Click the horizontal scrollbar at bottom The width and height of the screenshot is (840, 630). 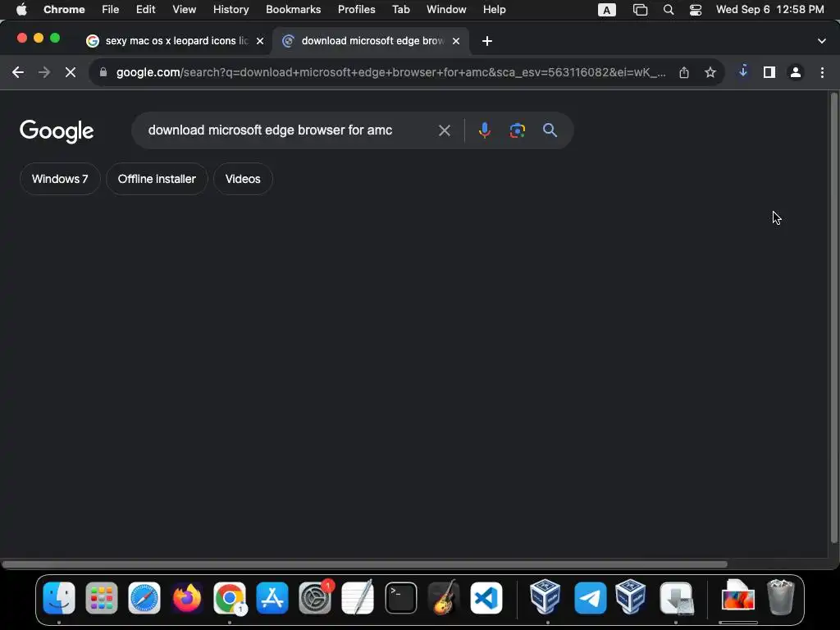tap(364, 564)
